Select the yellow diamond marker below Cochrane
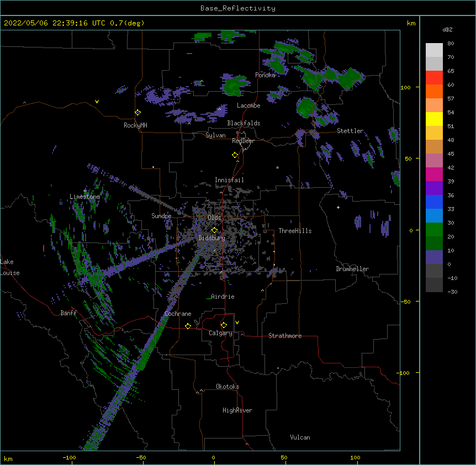Viewport: 476px width, 465px height. tap(188, 326)
